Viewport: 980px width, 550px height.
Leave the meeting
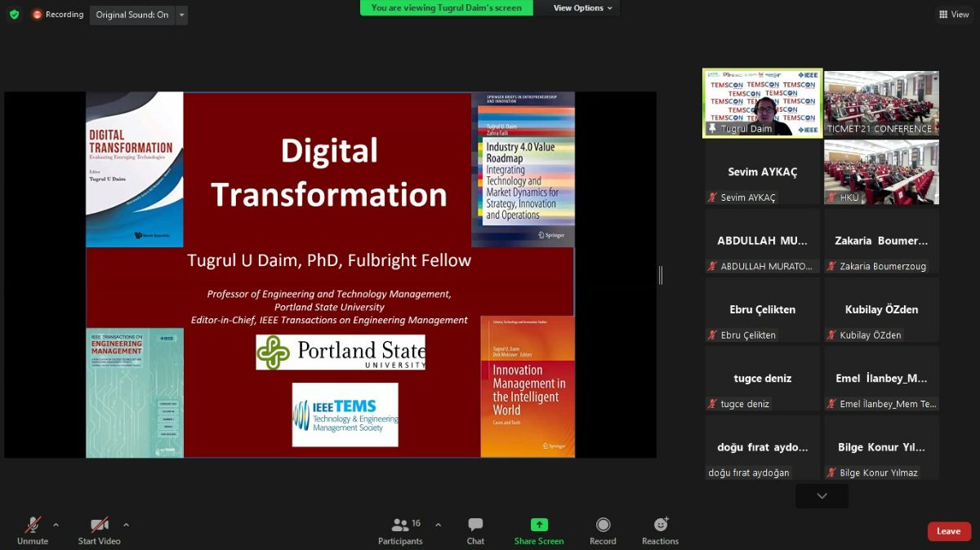click(949, 531)
